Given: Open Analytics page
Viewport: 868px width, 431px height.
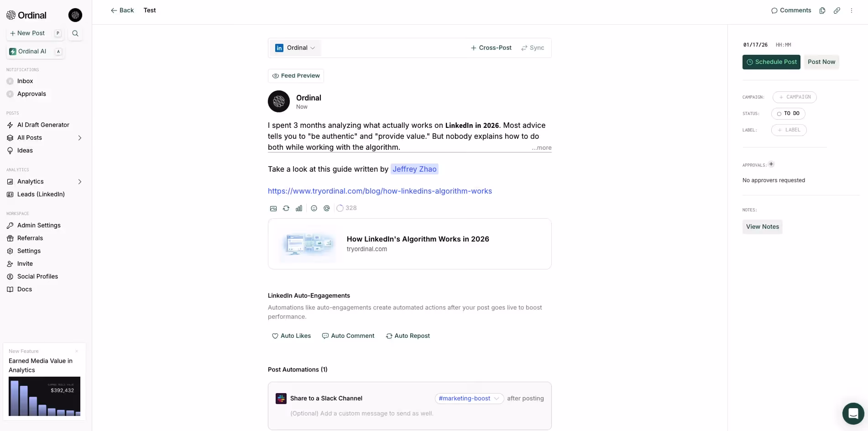Looking at the screenshot, I should pos(31,182).
